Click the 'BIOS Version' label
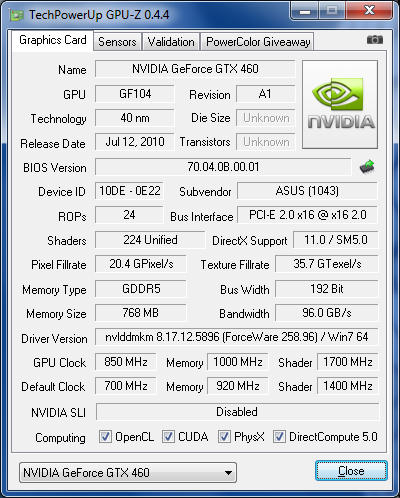400x498 pixels. [x=55, y=168]
